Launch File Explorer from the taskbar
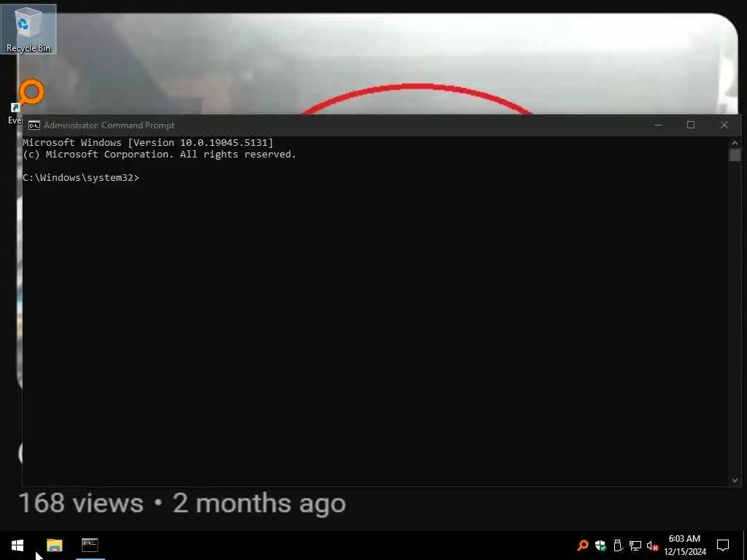The width and height of the screenshot is (747, 560). coord(54,545)
